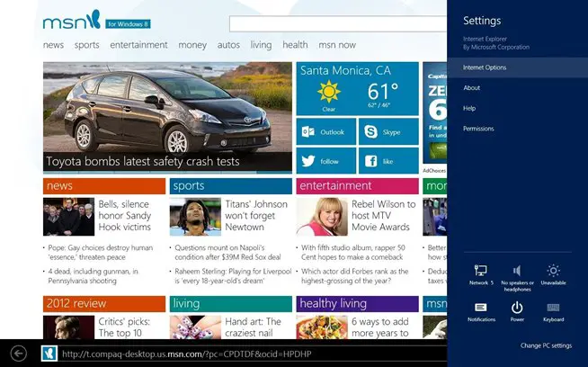Click 'Critics' picks: The top 10' headline
588x367 pixels.
[124, 327]
